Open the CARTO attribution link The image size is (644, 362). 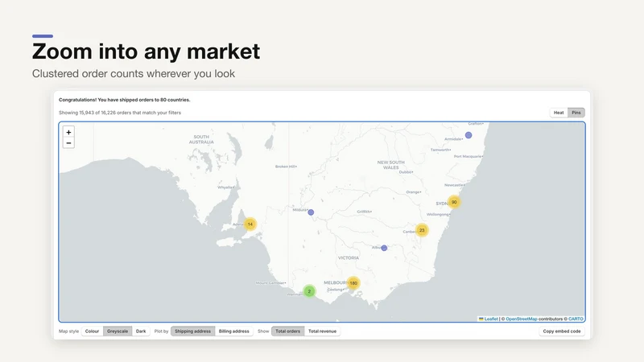pyautogui.click(x=576, y=319)
